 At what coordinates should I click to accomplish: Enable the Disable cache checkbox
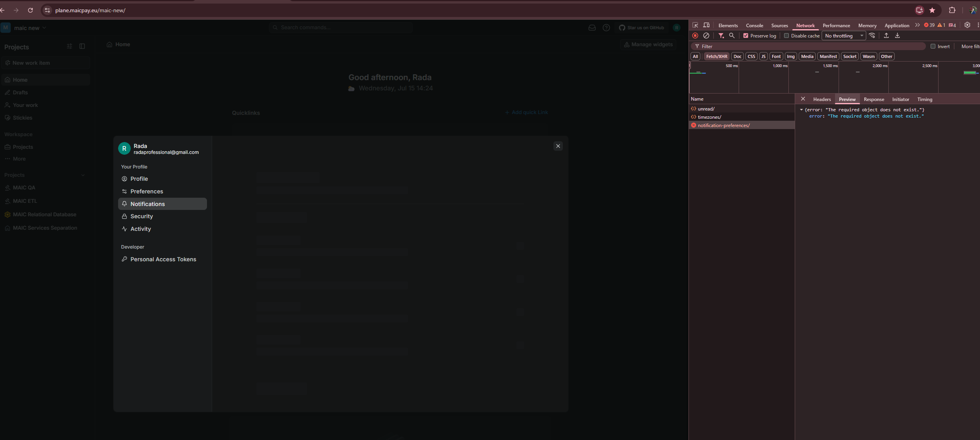point(786,36)
